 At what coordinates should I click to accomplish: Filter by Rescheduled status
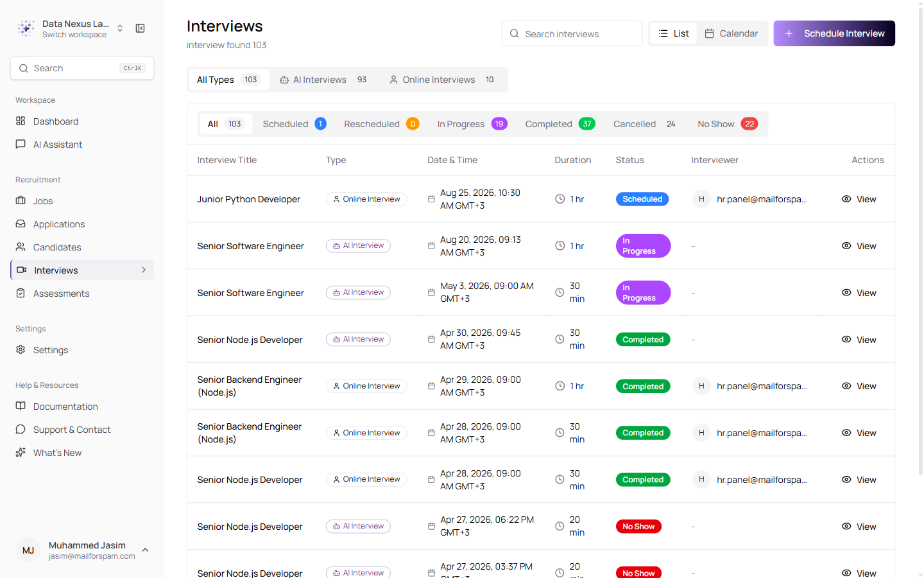click(382, 124)
